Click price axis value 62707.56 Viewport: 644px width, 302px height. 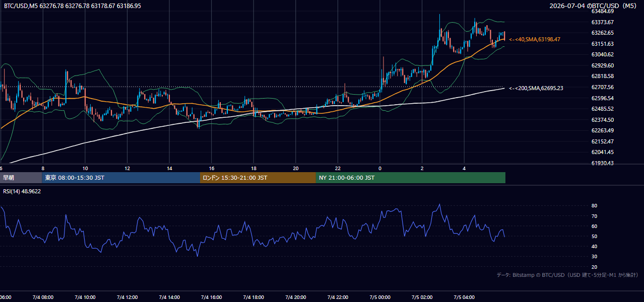tap(602, 87)
